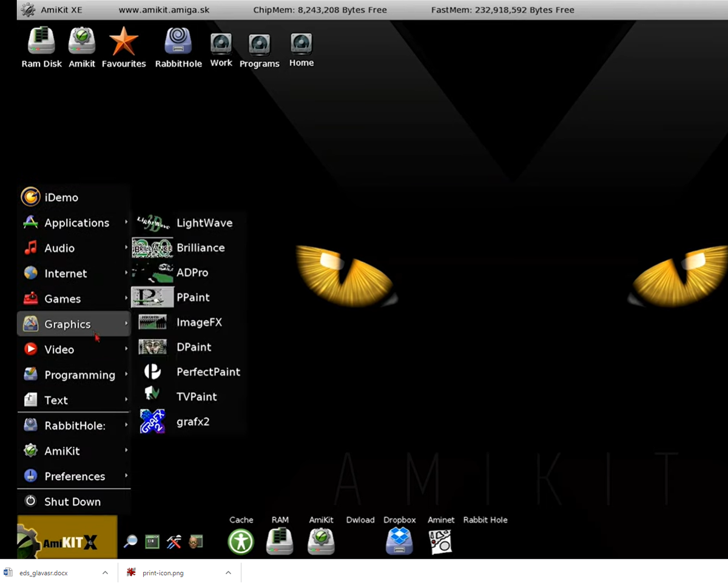Open the shell terminal icon in dock
This screenshot has height=585, width=728.
click(152, 541)
